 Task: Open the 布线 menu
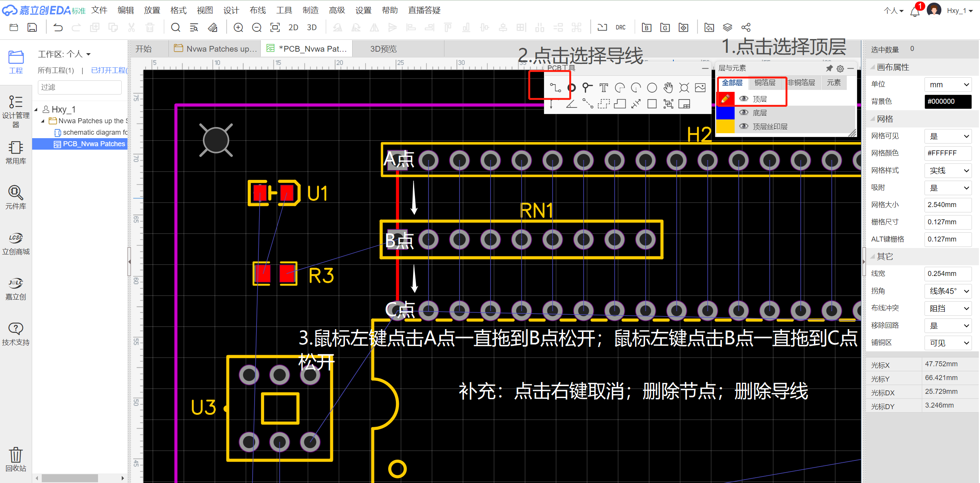[x=258, y=10]
